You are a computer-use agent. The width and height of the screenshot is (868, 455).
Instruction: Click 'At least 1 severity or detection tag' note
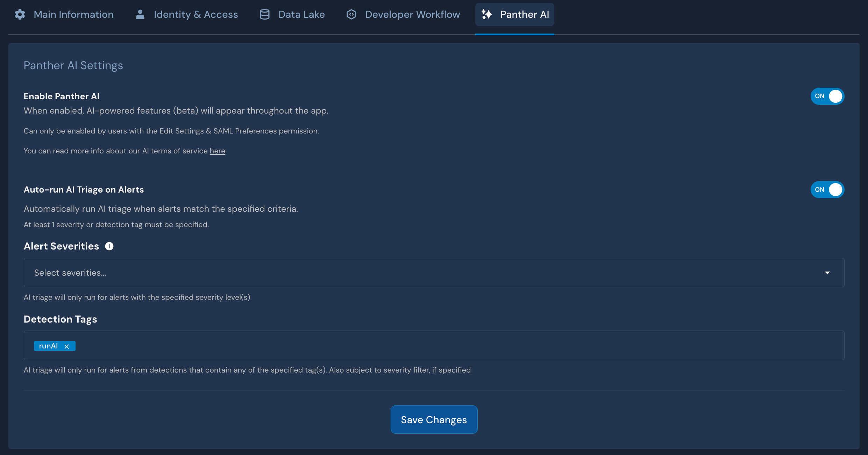pyautogui.click(x=116, y=225)
